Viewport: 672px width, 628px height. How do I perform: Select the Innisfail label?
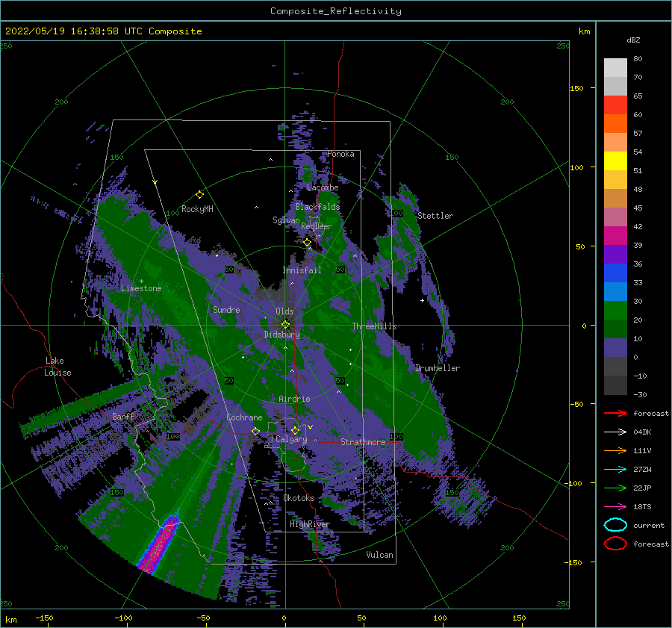[x=302, y=270]
